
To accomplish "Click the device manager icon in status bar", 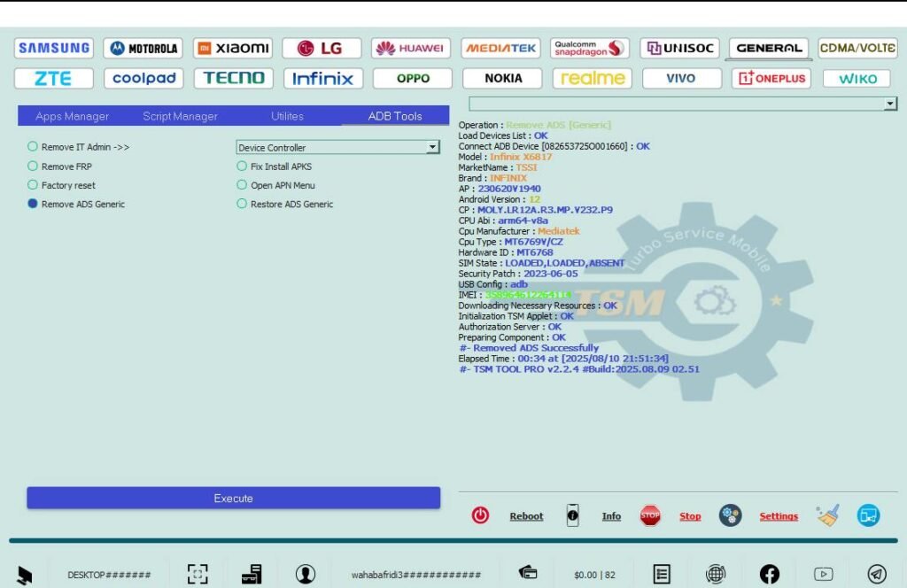I will (x=252, y=574).
